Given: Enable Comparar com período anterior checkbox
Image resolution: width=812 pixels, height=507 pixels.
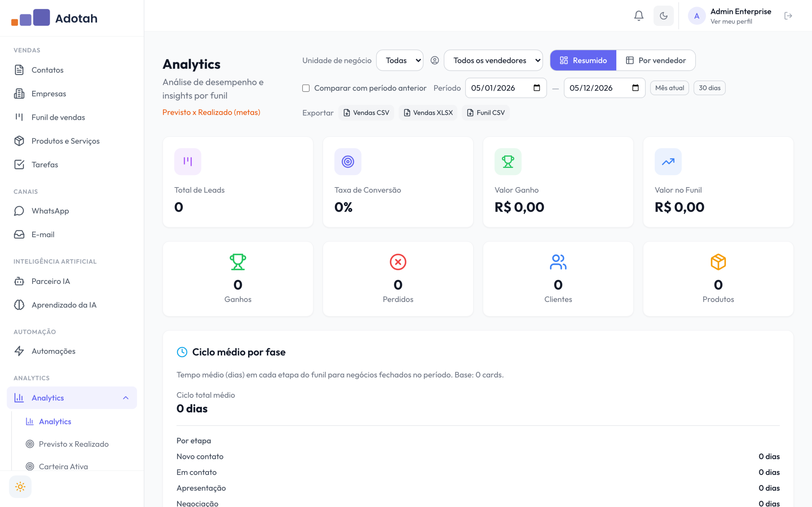Looking at the screenshot, I should coord(306,88).
